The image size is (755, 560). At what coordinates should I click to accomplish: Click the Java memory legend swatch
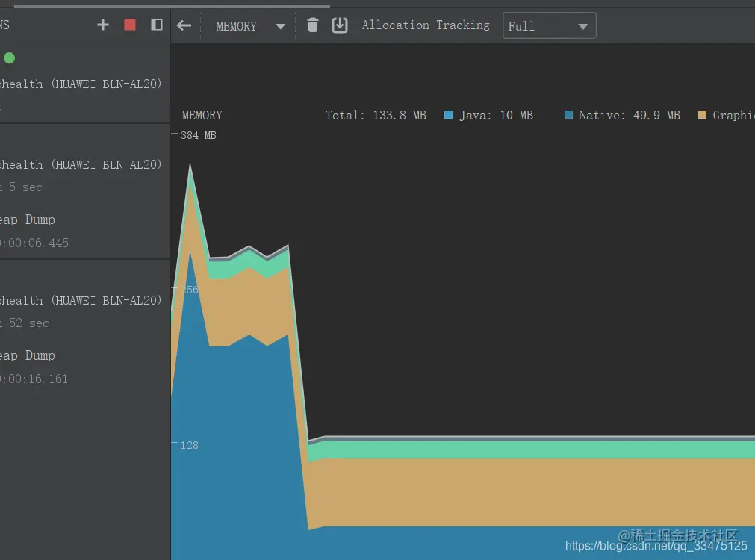coord(448,115)
